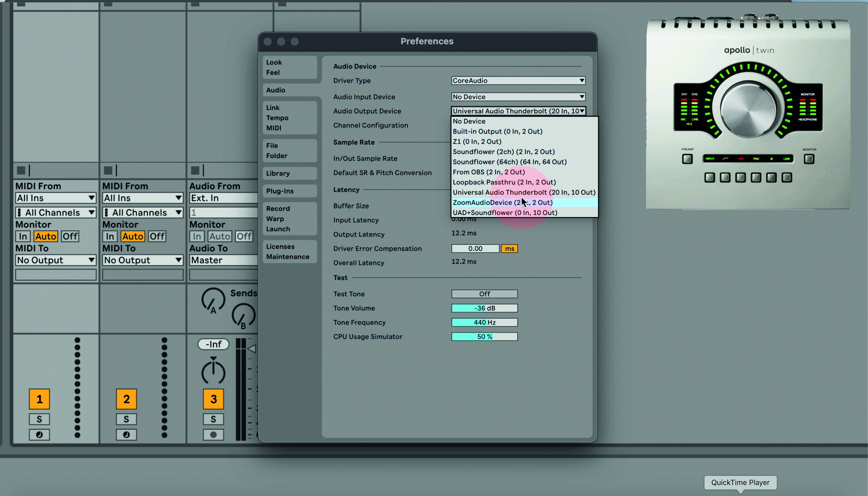Click the Apollo Twin interface image

pyautogui.click(x=748, y=112)
